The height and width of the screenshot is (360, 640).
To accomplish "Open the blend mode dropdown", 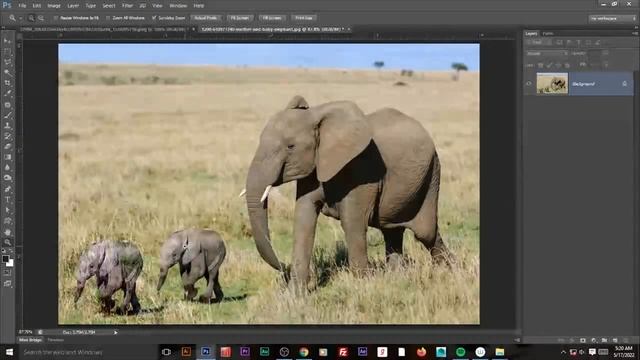I will (x=547, y=53).
